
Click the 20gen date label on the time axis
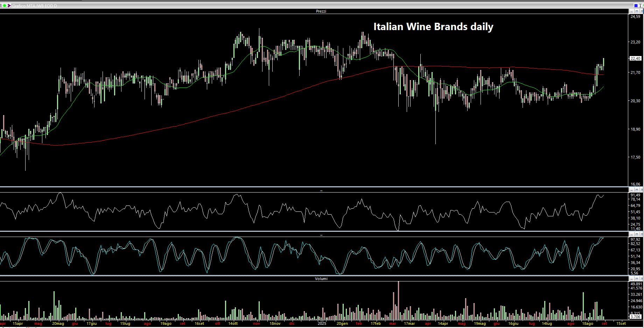tap(342, 323)
